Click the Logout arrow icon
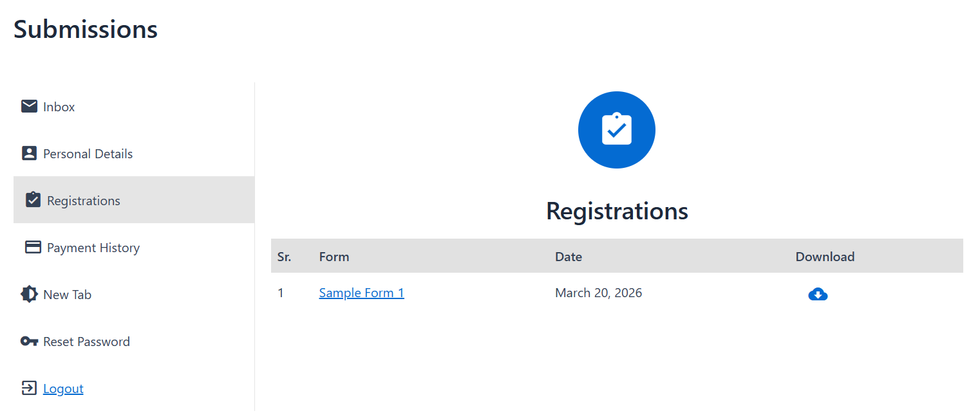Viewport: 980px width, 420px height. (x=29, y=388)
